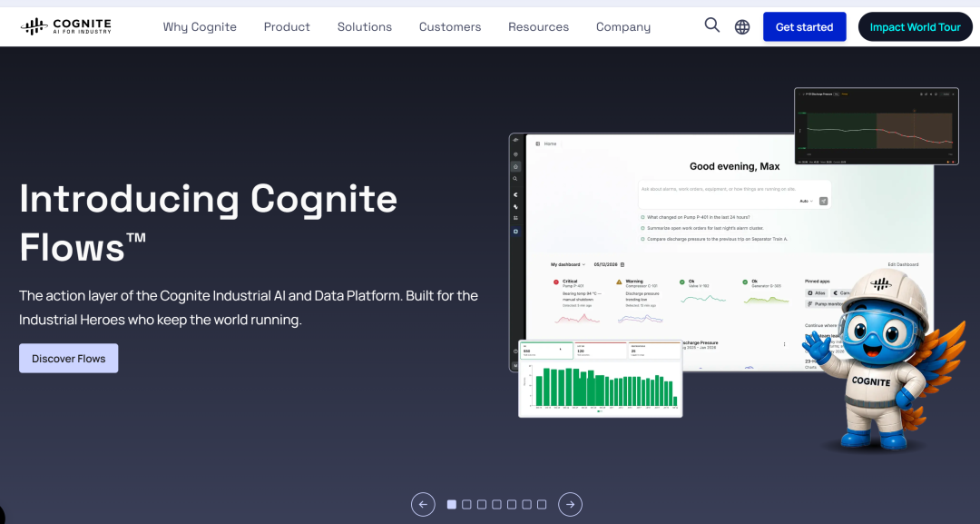Open the Resources menu
980x524 pixels.
coord(538,27)
